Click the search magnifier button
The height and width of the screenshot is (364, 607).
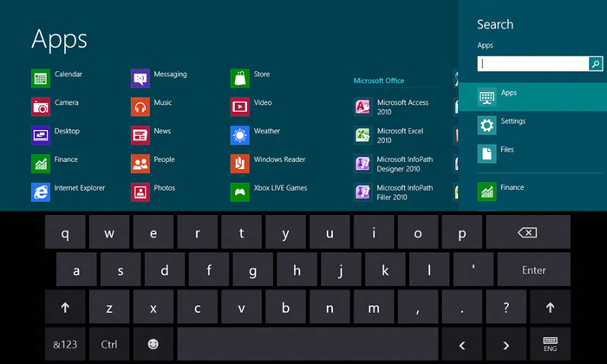(x=596, y=64)
